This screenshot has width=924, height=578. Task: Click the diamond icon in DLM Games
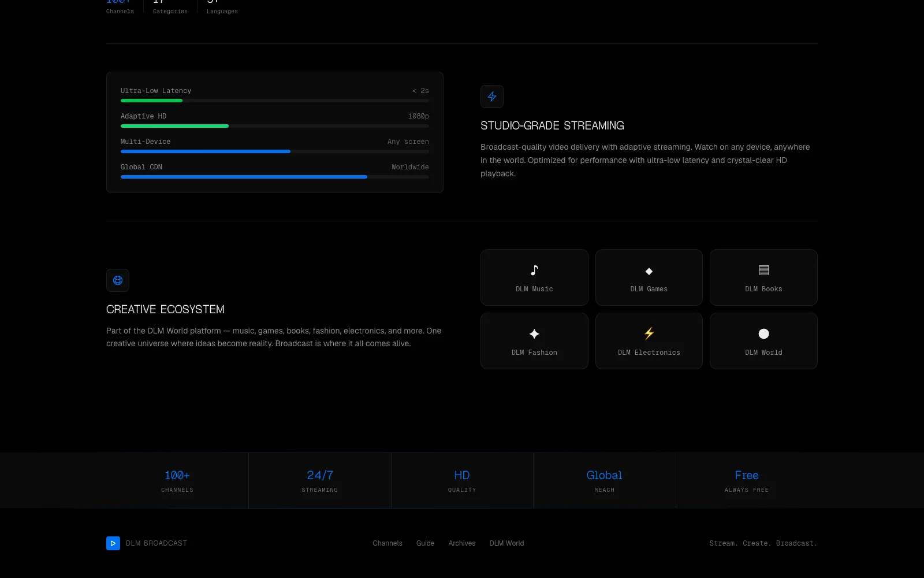(x=649, y=271)
